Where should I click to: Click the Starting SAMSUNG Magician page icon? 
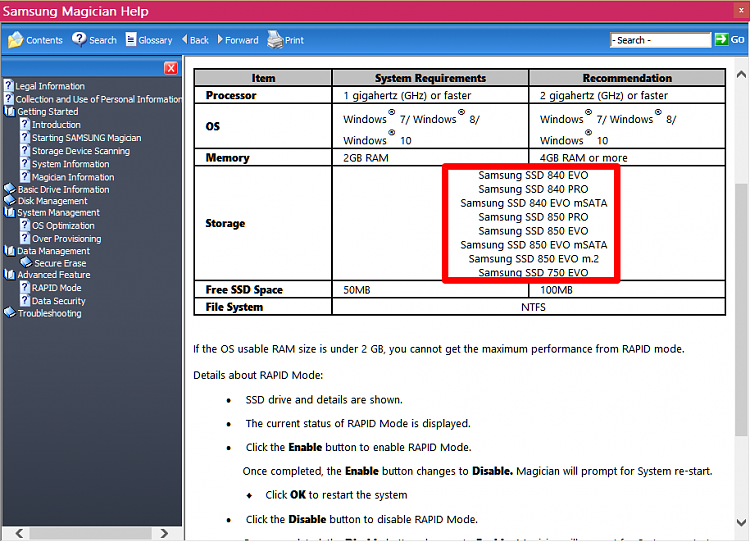[x=25, y=137]
